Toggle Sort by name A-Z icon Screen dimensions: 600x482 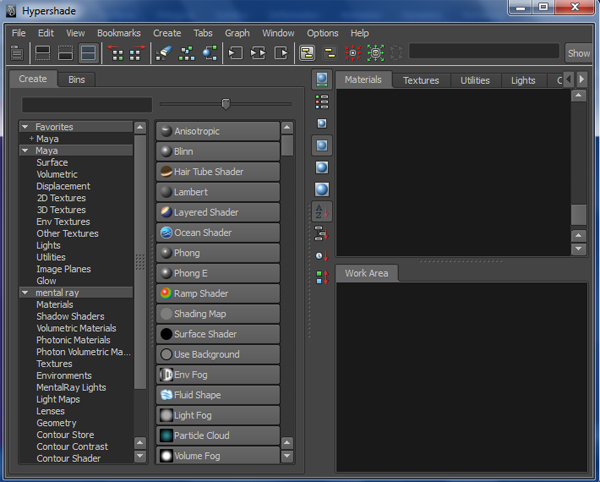point(322,211)
